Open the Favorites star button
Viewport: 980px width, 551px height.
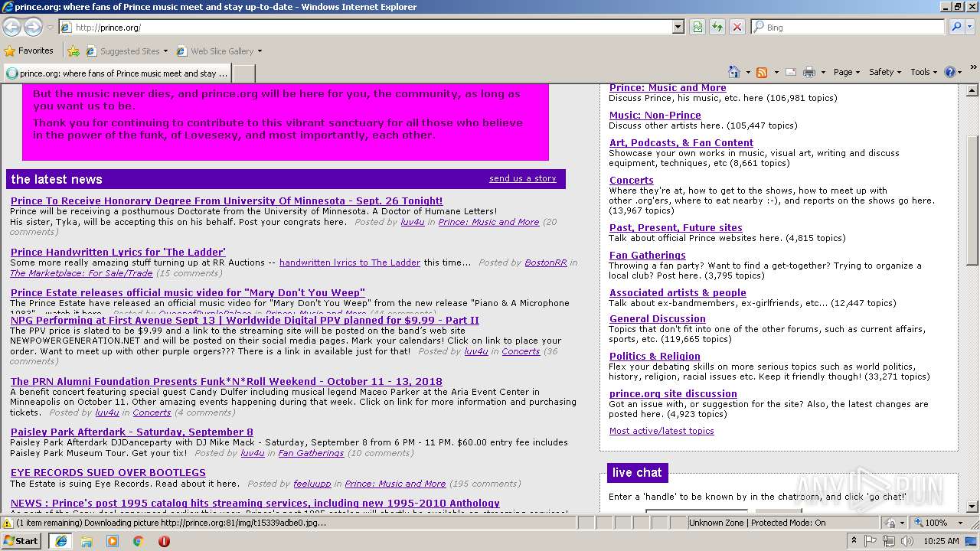pyautogui.click(x=29, y=51)
